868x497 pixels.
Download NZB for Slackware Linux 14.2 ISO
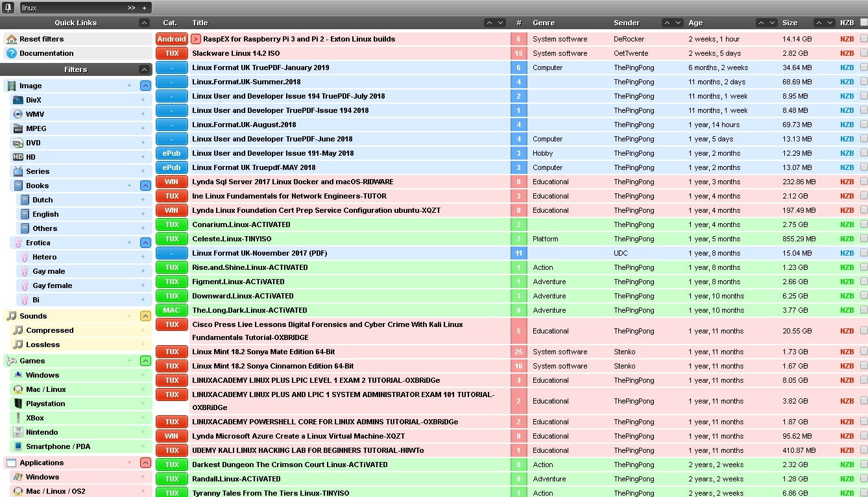(x=847, y=53)
